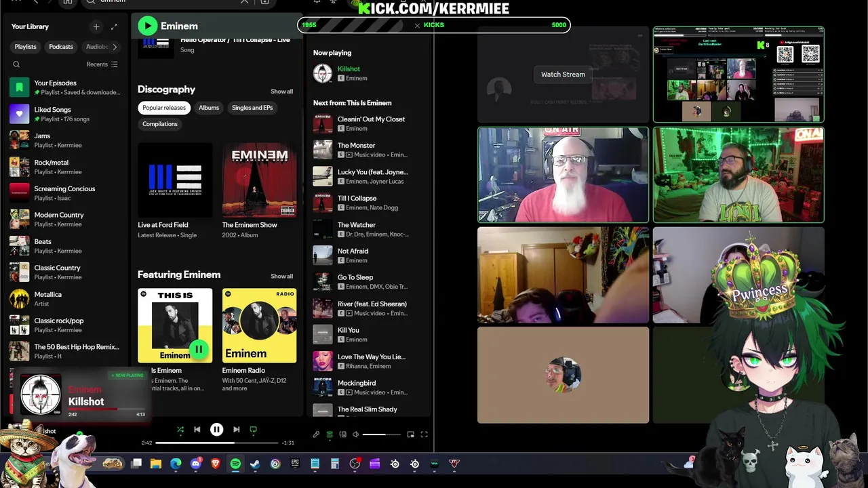The height and width of the screenshot is (488, 868).
Task: Open the Metallica artist entry
Action: (x=67, y=299)
